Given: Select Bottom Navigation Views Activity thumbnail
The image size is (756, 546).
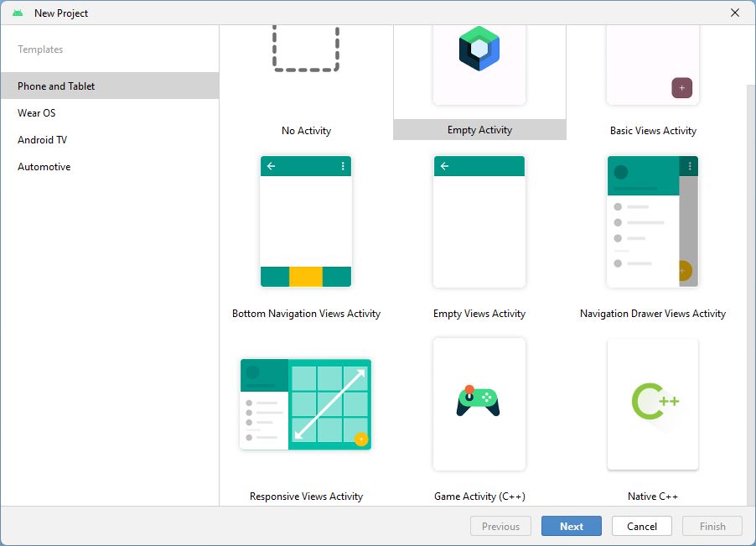Looking at the screenshot, I should pyautogui.click(x=306, y=221).
